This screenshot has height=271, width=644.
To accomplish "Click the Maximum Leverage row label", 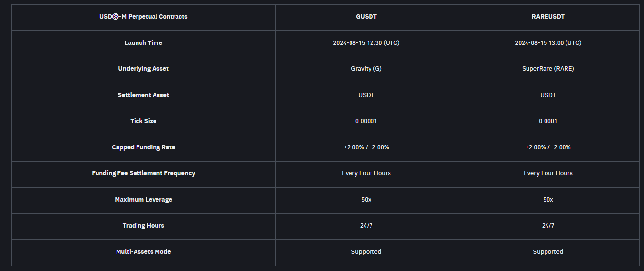I will click(x=143, y=200).
